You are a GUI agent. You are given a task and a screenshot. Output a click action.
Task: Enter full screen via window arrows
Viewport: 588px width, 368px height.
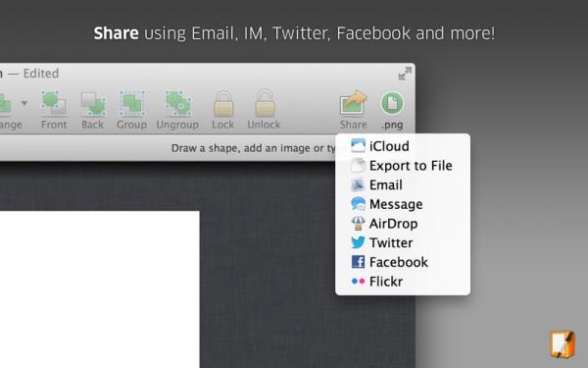[x=405, y=74]
